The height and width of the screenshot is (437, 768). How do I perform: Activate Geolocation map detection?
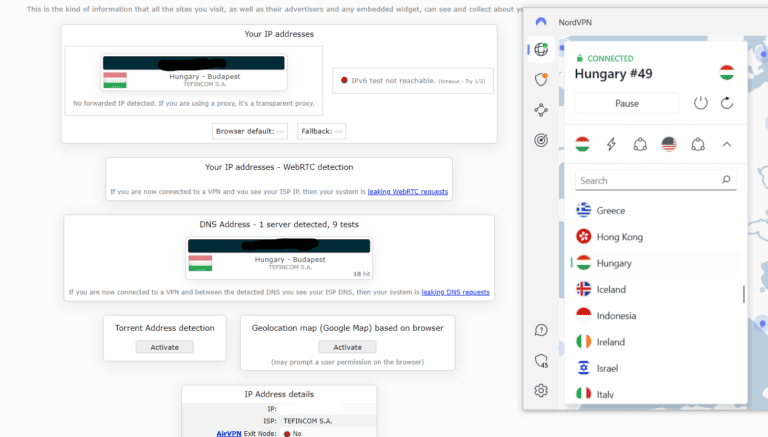[x=347, y=347]
